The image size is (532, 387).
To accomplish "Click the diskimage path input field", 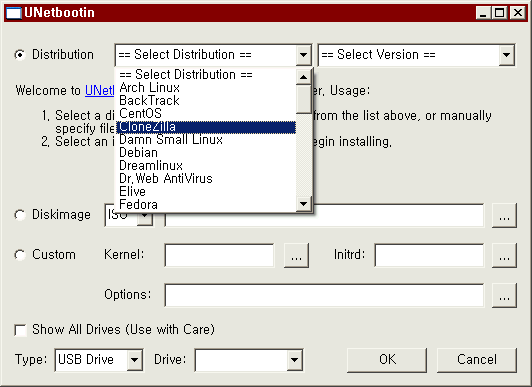I will pos(324,215).
